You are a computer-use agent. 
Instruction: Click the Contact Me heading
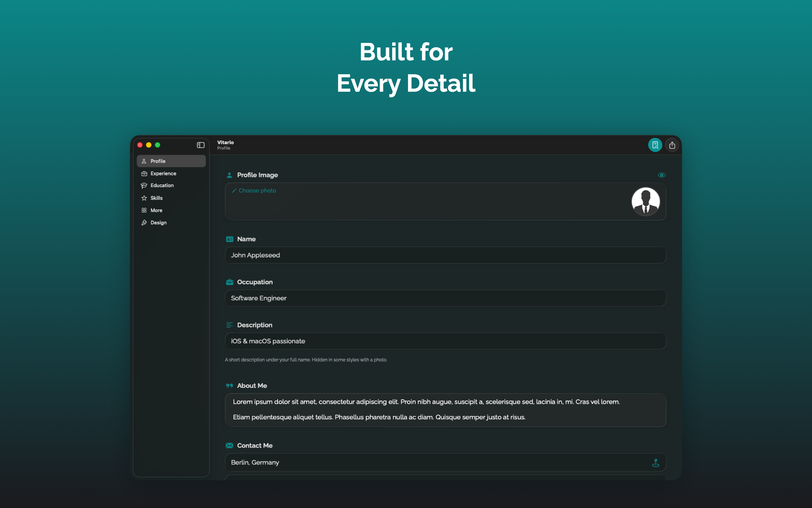point(255,446)
